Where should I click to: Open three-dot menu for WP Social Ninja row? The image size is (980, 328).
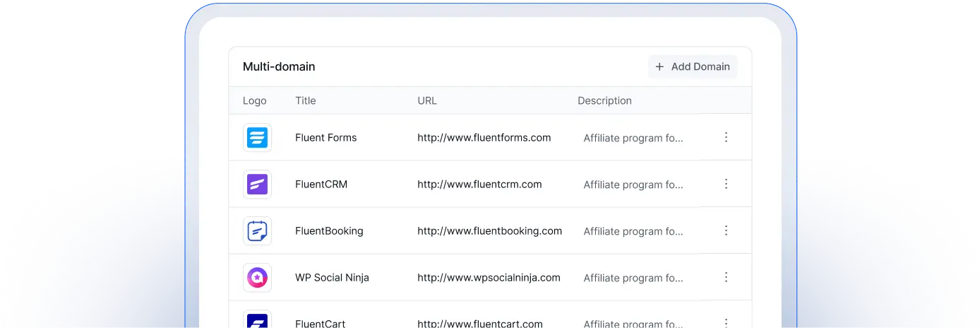pos(726,277)
